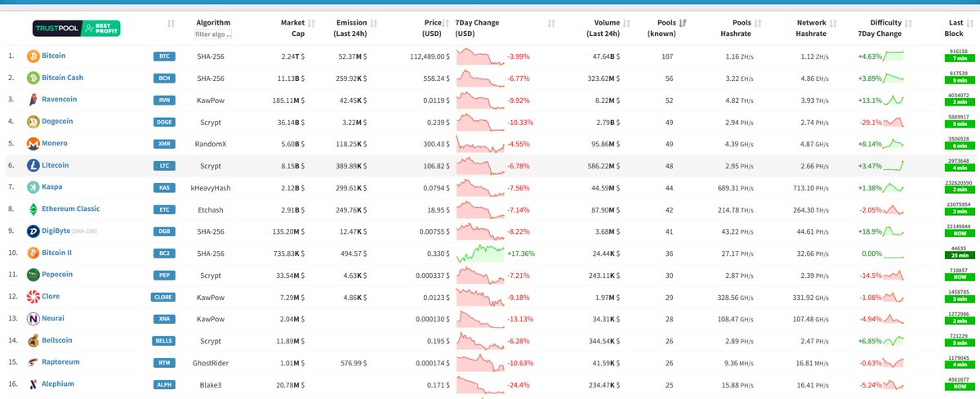Click DigiByte 'NOW' last block badge
Screen dimensions: 980x399
click(960, 235)
